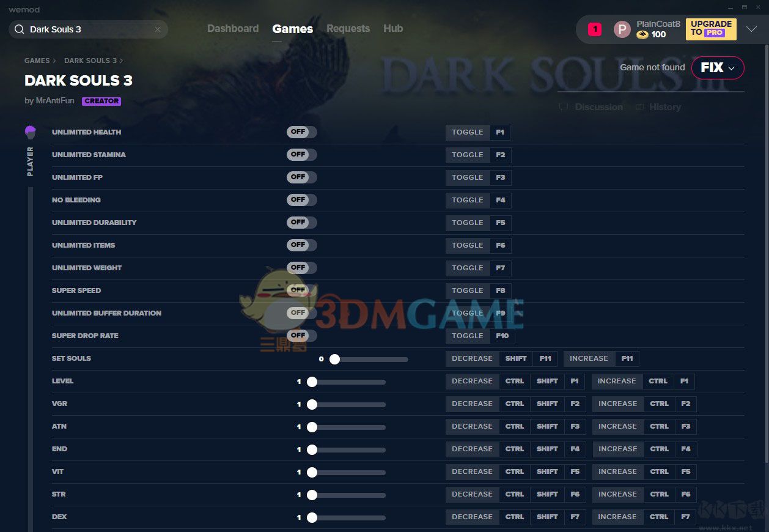Click Decrease hotkey for Set Souls

pos(472,358)
